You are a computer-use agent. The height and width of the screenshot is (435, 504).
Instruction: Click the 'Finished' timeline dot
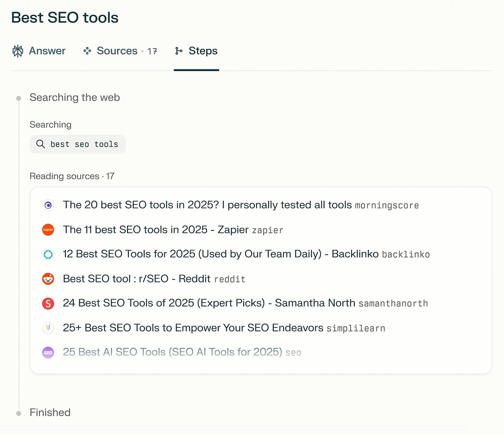(18, 414)
